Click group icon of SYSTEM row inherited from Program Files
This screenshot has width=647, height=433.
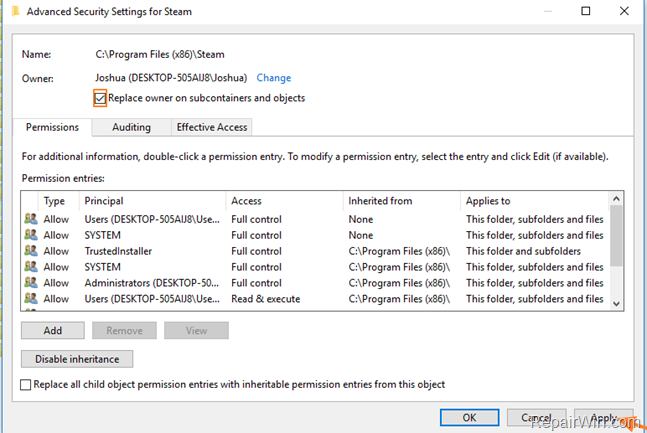(x=31, y=267)
